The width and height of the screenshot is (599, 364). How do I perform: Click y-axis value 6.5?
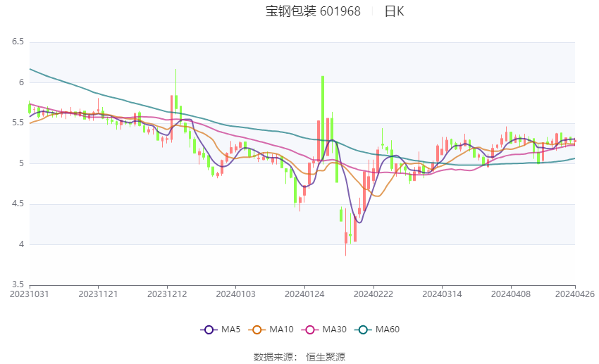[x=18, y=42]
